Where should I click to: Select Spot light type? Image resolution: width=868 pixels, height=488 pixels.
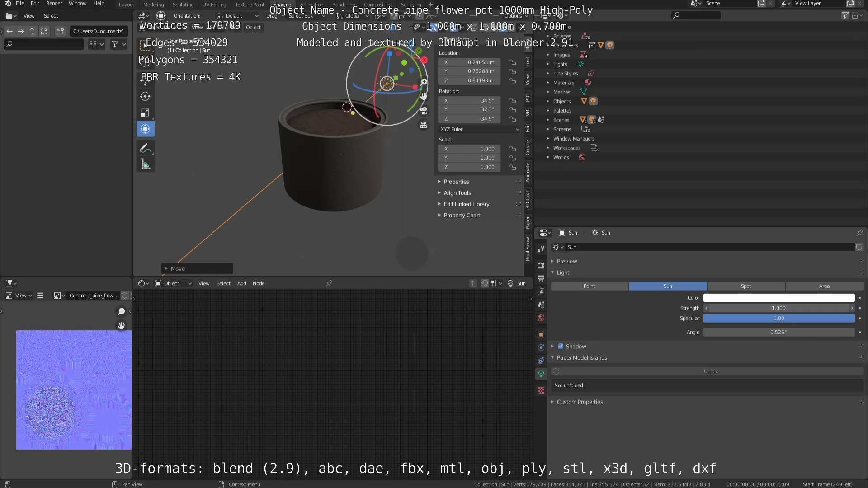point(746,286)
